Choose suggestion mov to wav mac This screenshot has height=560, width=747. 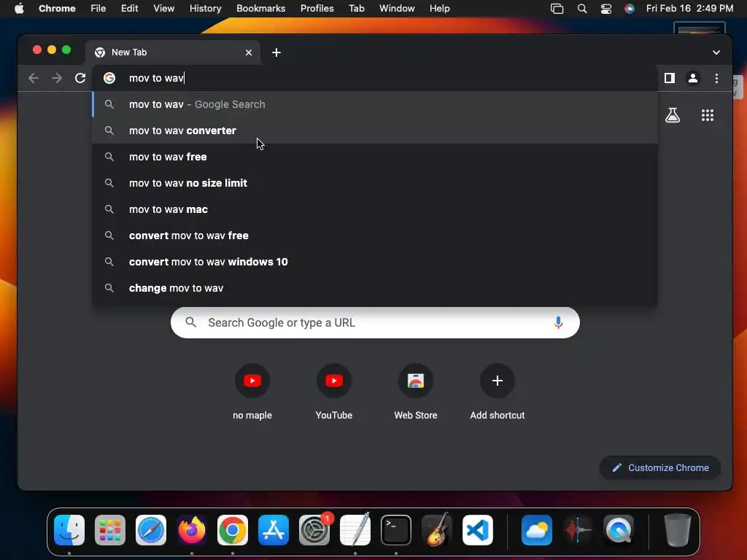[x=375, y=209]
